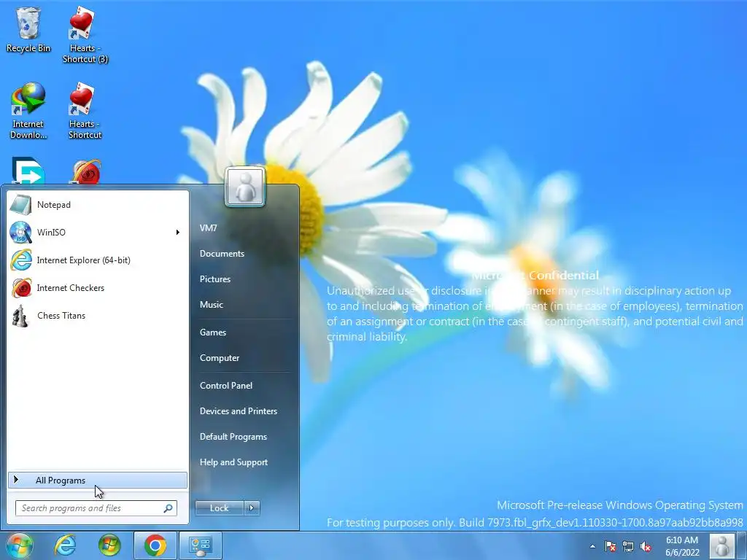
Task: Open Default Programs
Action: pos(233,437)
